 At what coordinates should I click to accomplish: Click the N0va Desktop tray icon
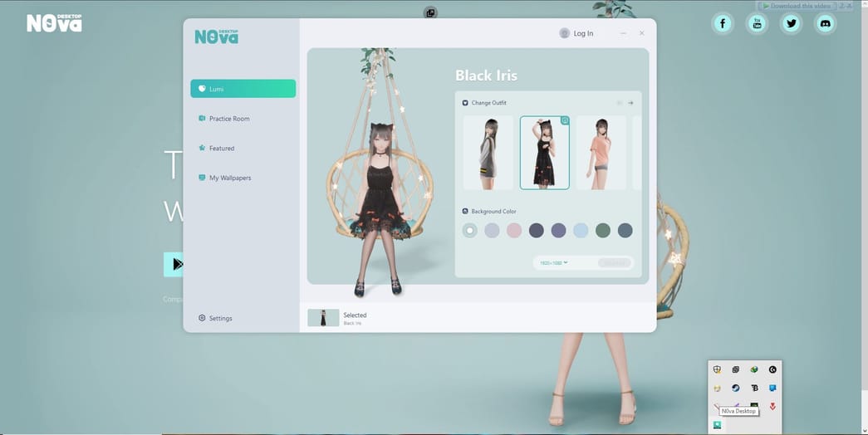click(x=717, y=425)
